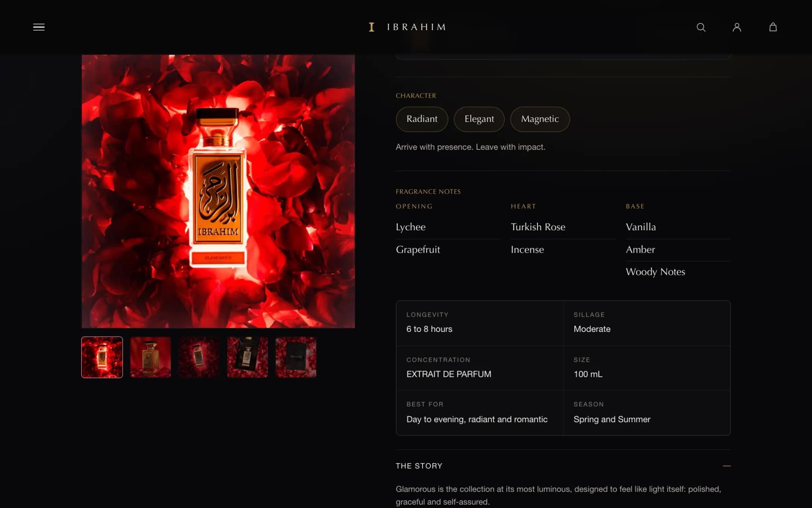Select the Elegant character pill
Viewport: 812px width, 508px height.
pos(479,119)
